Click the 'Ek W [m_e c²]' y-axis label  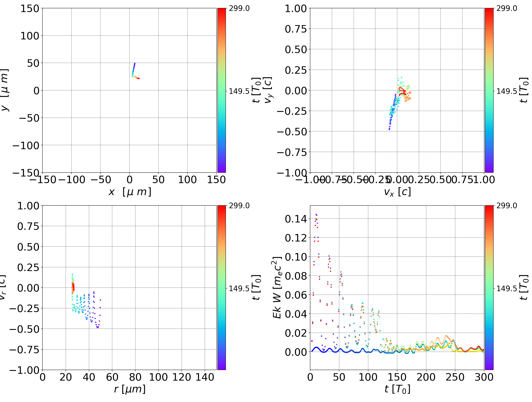[x=277, y=287]
